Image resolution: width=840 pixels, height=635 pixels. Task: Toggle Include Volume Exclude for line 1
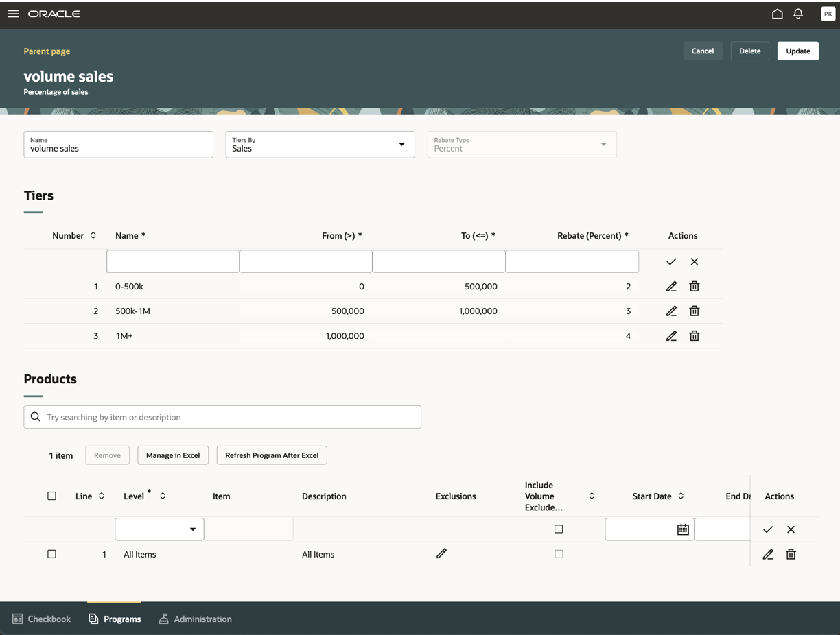click(x=559, y=553)
